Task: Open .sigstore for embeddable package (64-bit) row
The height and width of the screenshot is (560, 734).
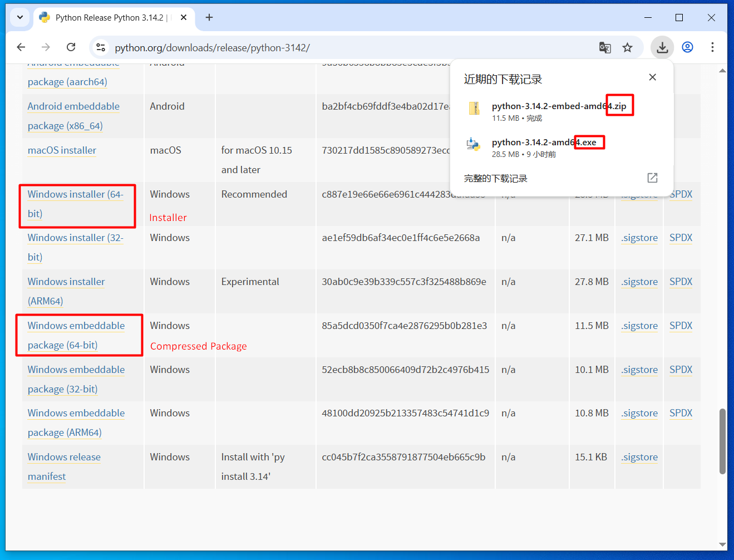Action: pyautogui.click(x=639, y=326)
